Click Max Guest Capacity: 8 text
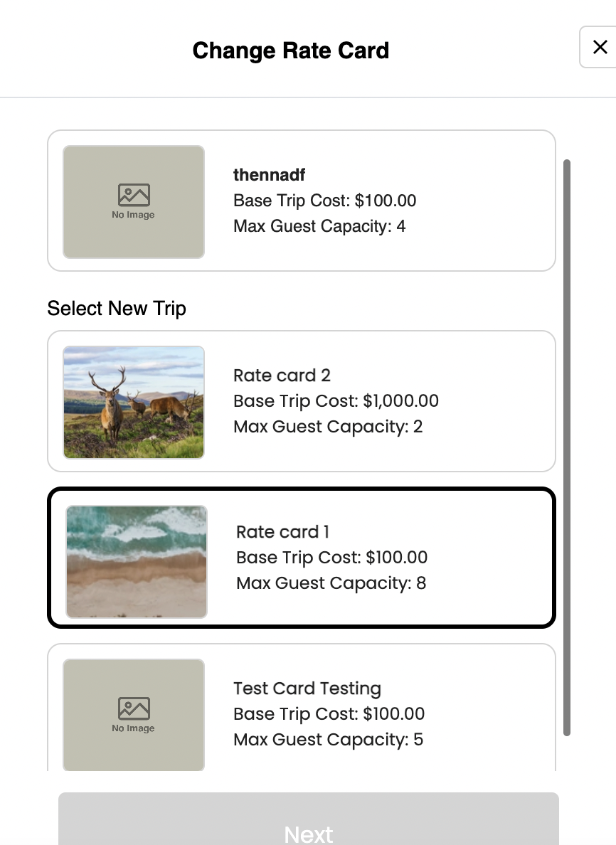The image size is (616, 845). coord(331,583)
